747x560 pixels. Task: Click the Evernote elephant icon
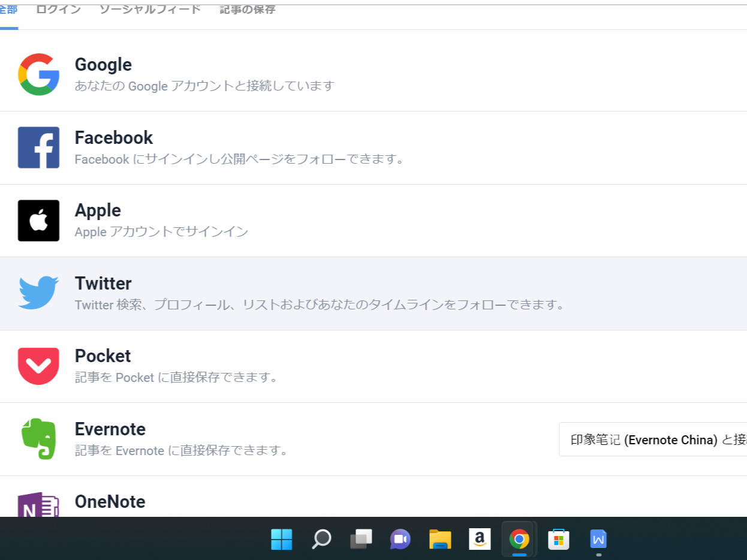38,439
